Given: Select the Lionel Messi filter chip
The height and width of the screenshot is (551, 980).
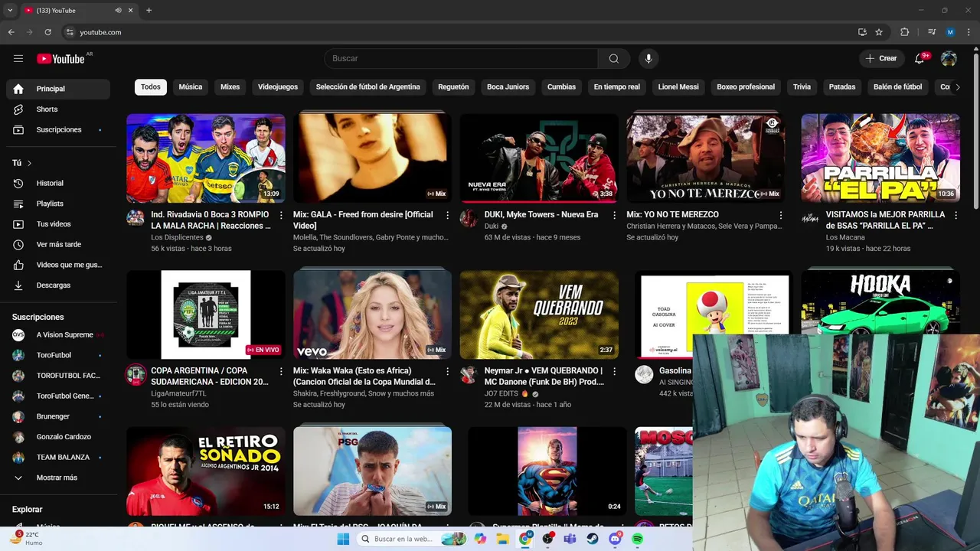Looking at the screenshot, I should 678,87.
